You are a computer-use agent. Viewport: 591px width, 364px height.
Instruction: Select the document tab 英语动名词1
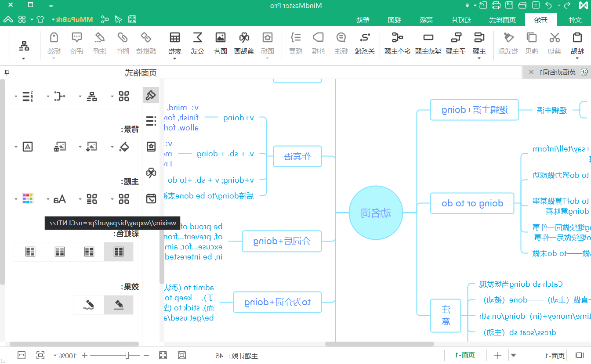pyautogui.click(x=558, y=72)
